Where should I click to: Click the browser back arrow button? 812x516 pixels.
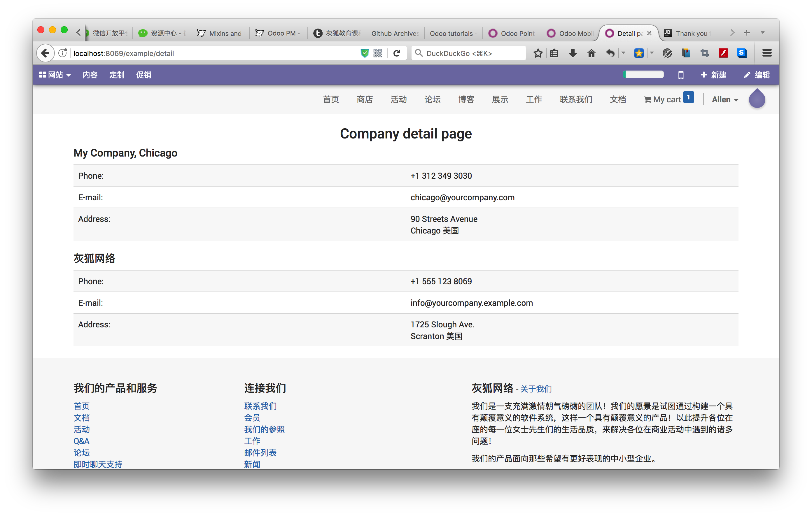pos(45,53)
